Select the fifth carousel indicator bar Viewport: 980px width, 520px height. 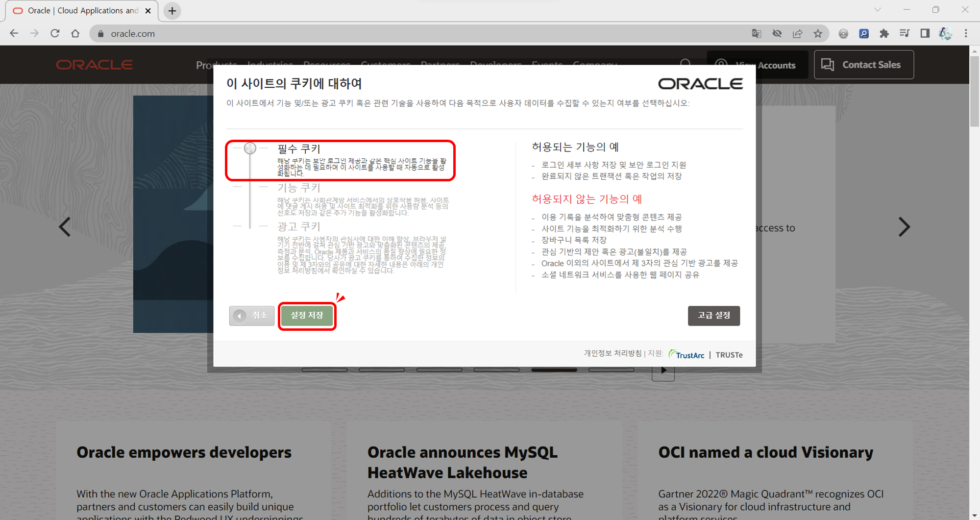(554, 370)
